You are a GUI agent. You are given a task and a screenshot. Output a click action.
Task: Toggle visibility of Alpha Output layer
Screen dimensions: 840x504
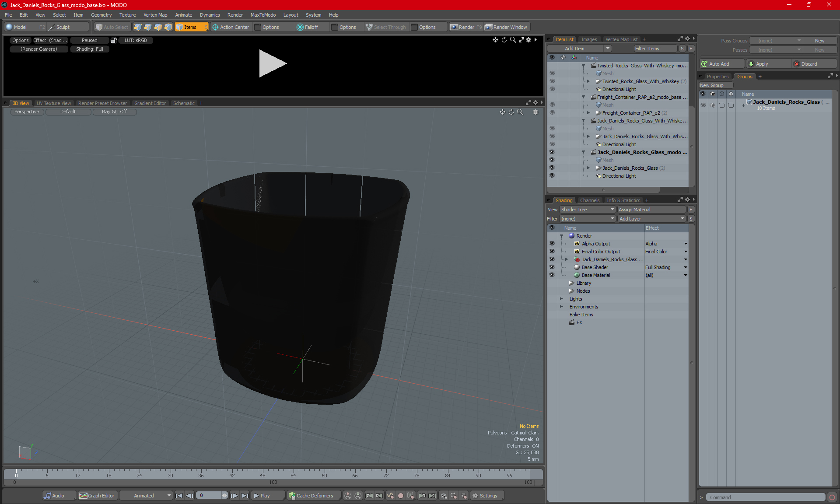point(552,244)
